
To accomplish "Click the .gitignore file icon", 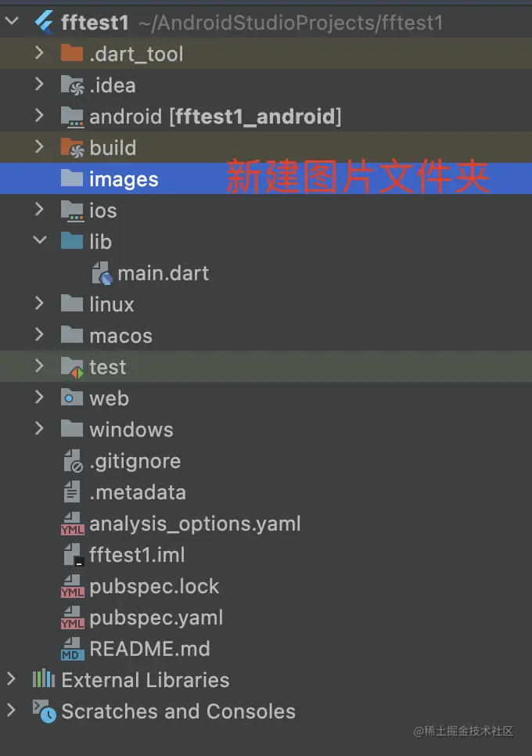I will 72,461.
